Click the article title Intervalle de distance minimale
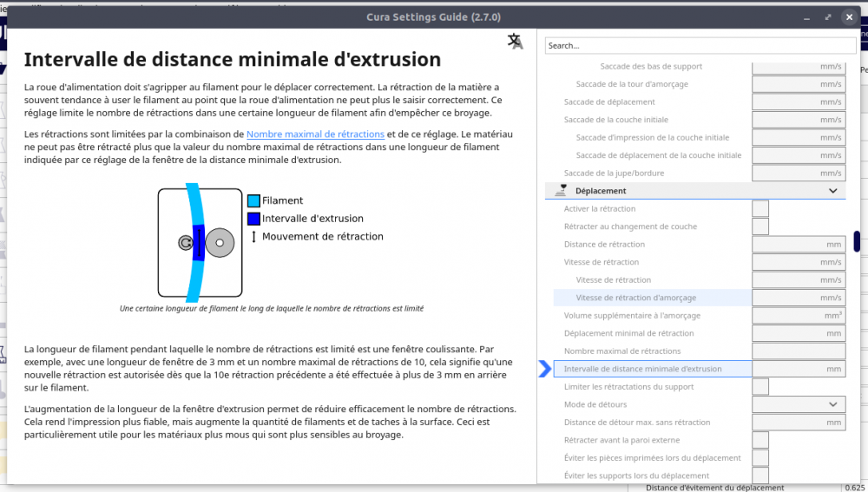The height and width of the screenshot is (492, 868). (233, 59)
